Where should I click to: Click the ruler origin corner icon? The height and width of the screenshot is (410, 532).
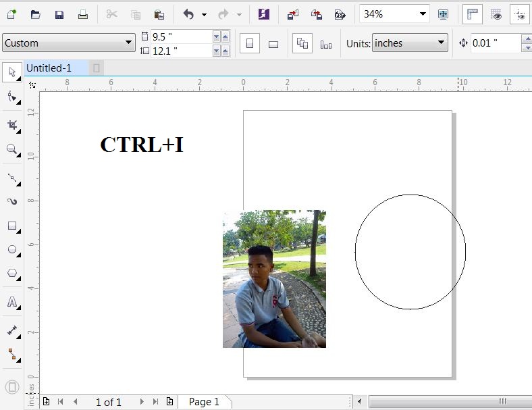point(32,85)
